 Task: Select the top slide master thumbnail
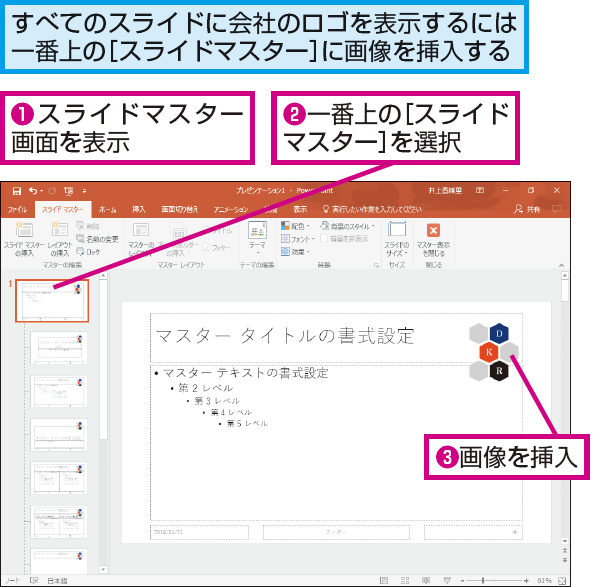(52, 300)
